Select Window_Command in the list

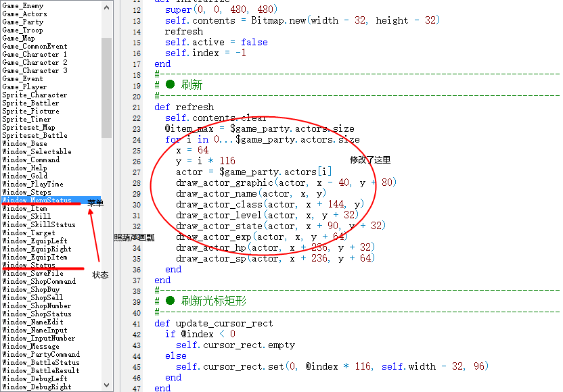(30, 160)
